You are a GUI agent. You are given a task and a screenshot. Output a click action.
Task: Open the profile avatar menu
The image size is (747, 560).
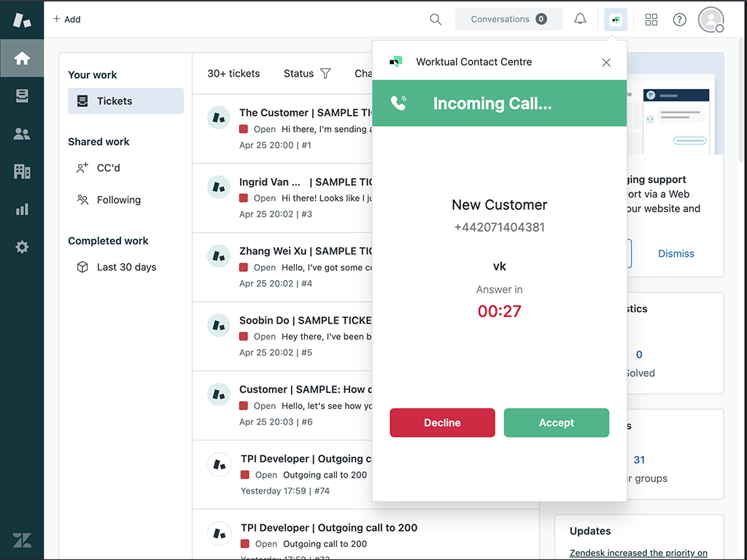click(x=710, y=20)
